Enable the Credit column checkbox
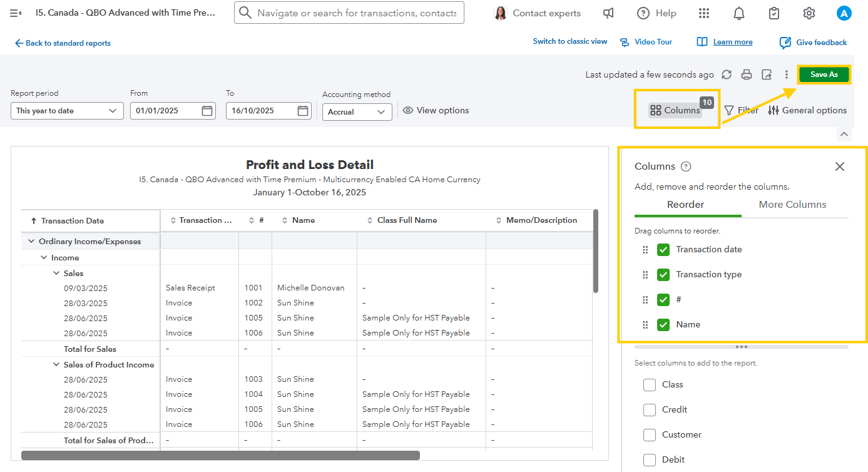The image size is (868, 472). click(x=650, y=410)
